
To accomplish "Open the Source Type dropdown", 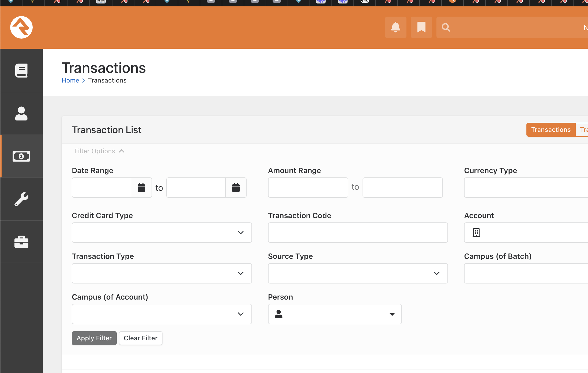I will point(358,273).
